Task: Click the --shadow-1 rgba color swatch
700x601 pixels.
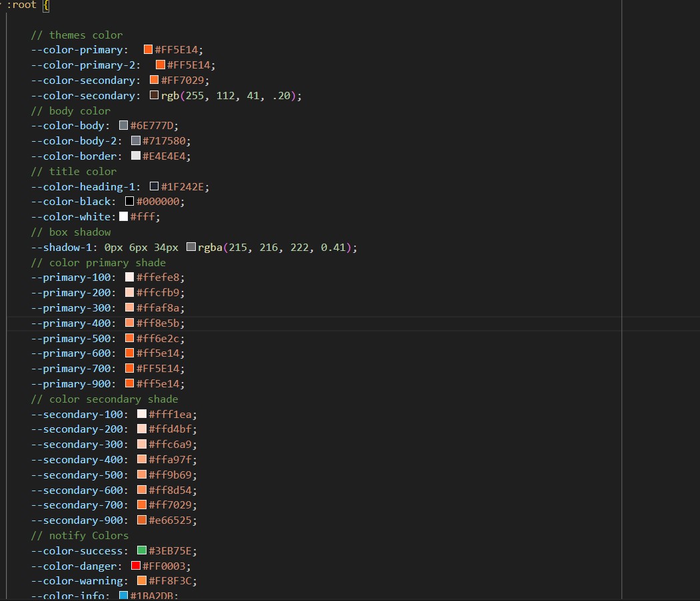Action: (x=191, y=248)
